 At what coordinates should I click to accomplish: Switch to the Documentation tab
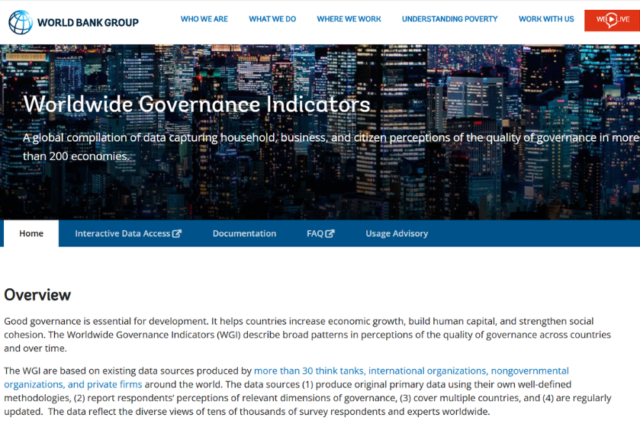click(x=244, y=234)
